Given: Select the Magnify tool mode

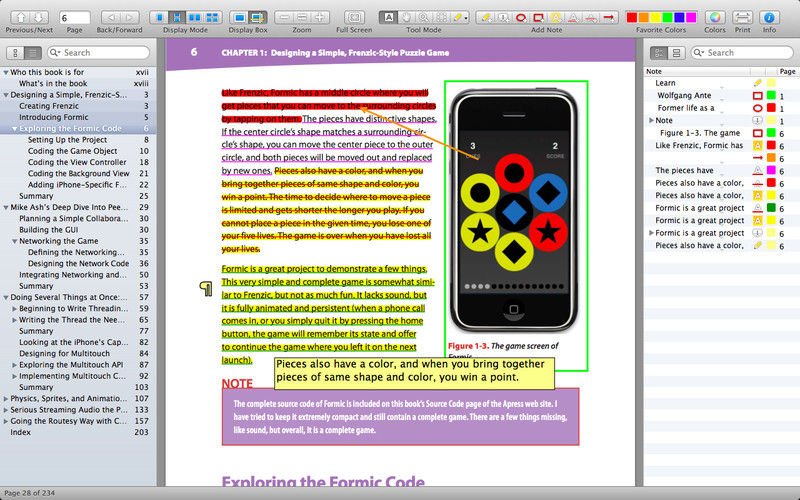Looking at the screenshot, I should 423,17.
